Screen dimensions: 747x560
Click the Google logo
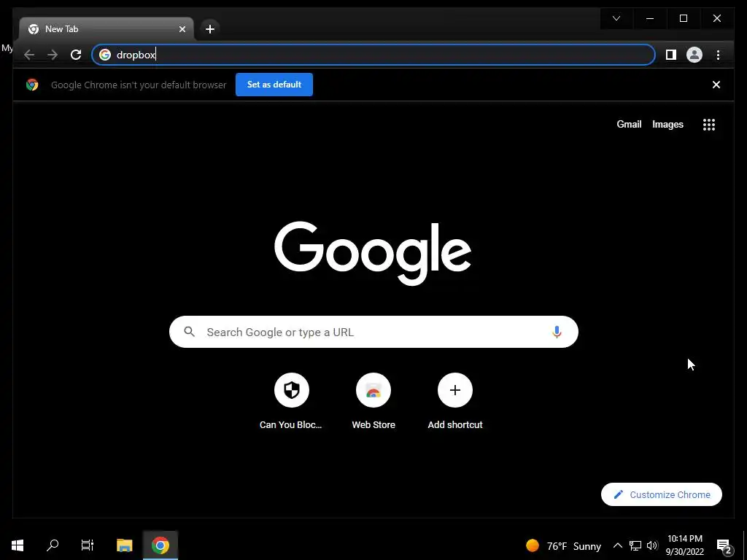[x=373, y=253]
